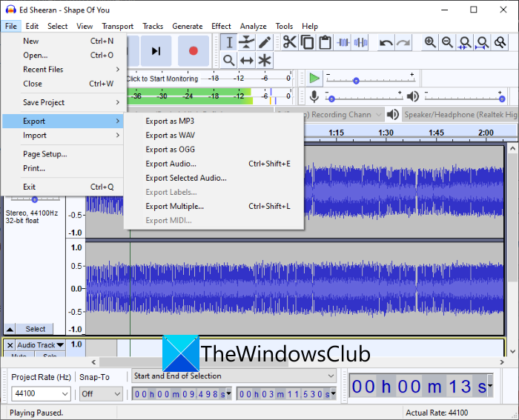Adjust the playback speed slider

pos(370,79)
